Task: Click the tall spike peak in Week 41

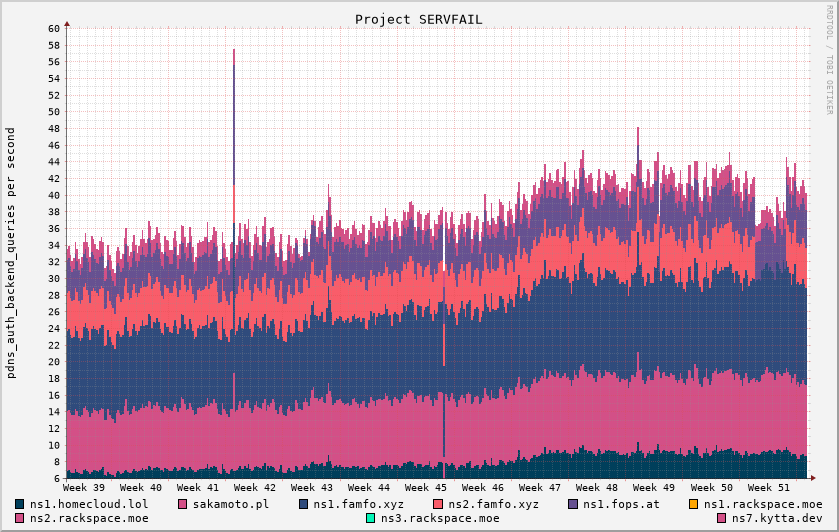Action: 234,50
